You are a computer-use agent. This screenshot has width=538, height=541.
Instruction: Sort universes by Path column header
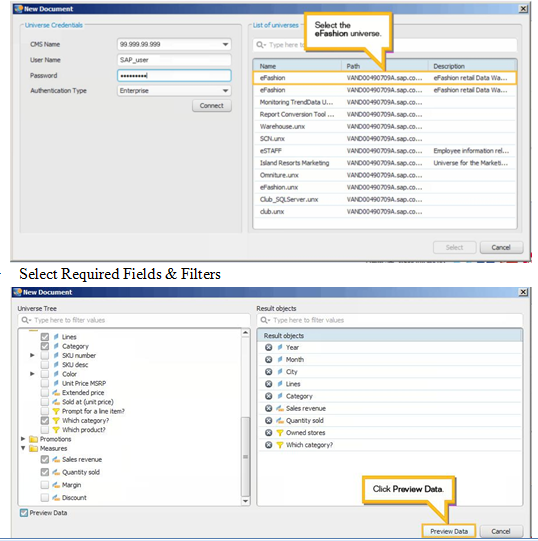point(385,66)
